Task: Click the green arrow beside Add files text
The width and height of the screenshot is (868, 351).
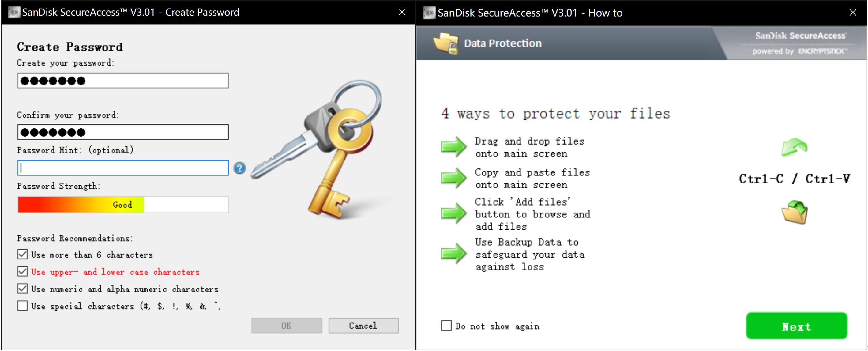Action: click(x=453, y=213)
